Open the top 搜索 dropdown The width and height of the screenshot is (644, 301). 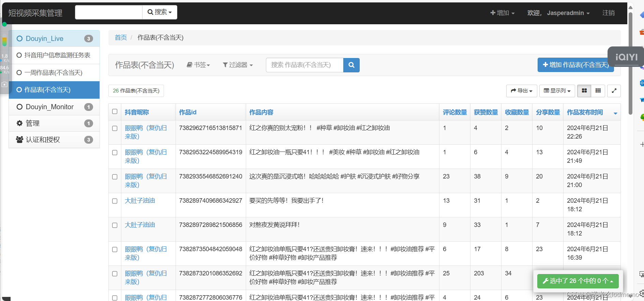[x=160, y=12]
